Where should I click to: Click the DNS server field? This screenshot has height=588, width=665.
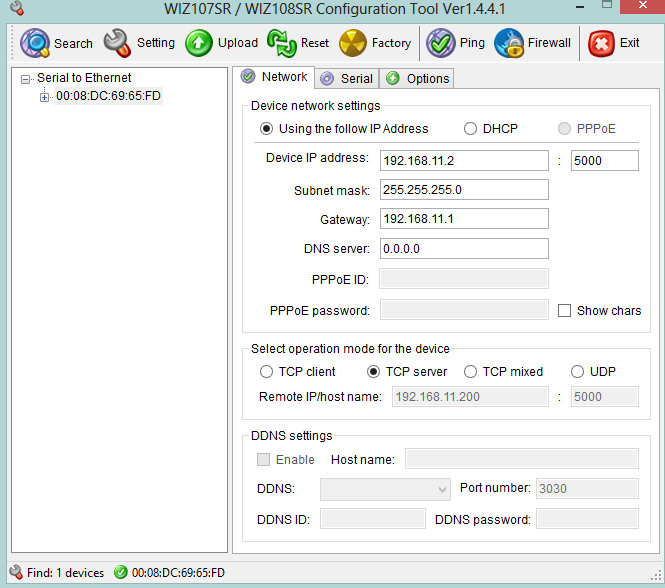(464, 249)
